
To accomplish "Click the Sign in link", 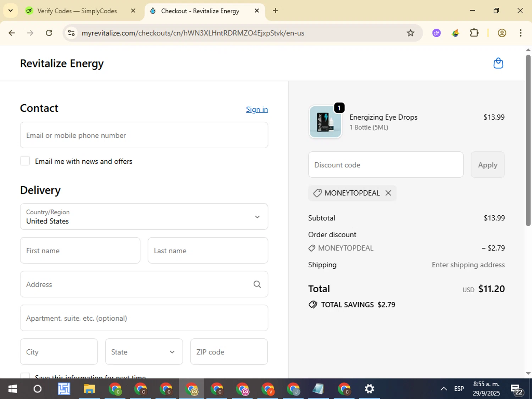I will (257, 109).
